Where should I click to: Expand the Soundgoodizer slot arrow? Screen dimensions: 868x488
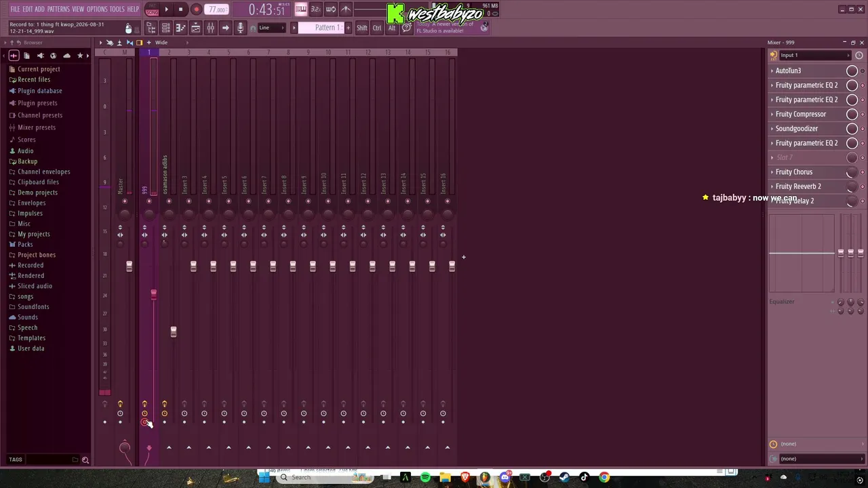pos(772,129)
